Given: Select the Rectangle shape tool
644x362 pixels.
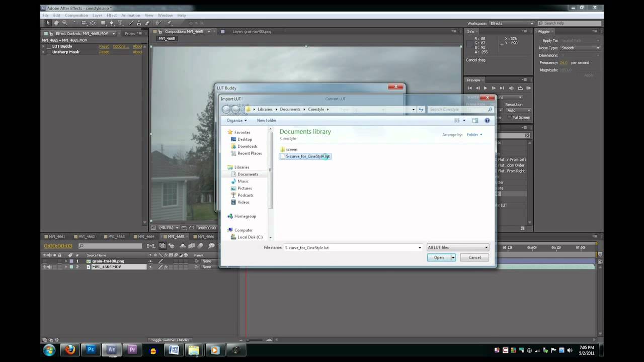Looking at the screenshot, I should point(103,23).
